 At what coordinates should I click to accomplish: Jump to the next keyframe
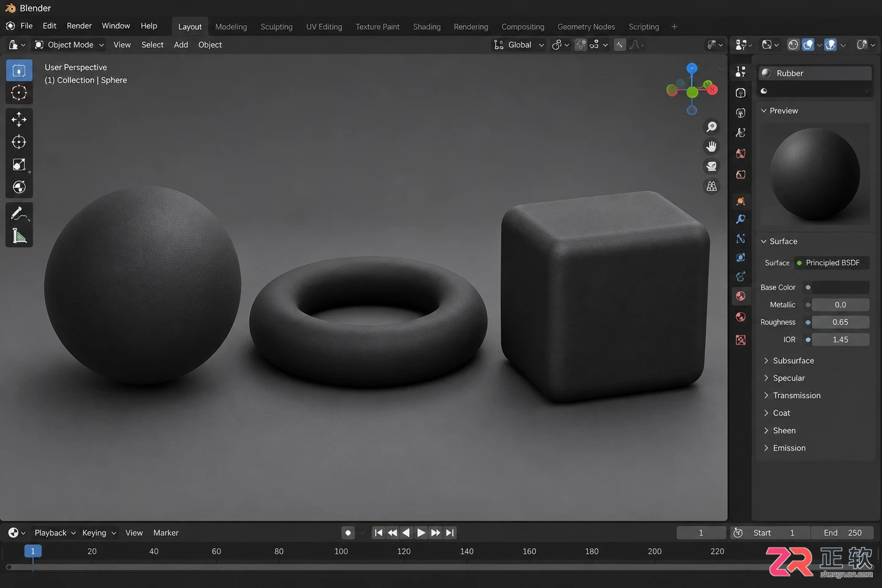[435, 533]
